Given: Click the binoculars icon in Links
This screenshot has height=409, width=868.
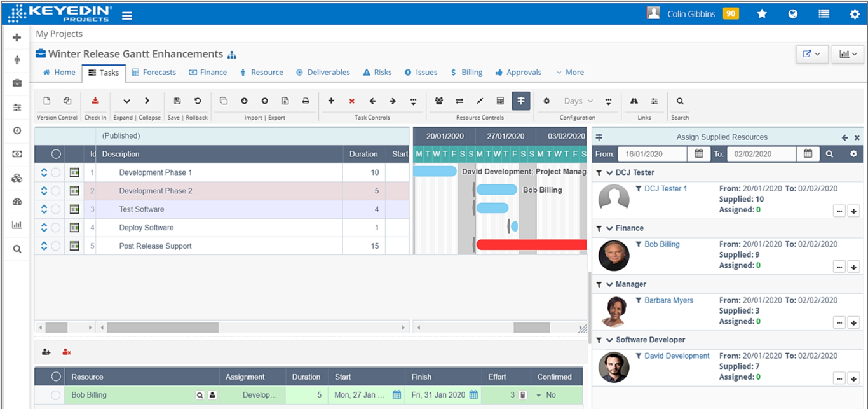Looking at the screenshot, I should [x=634, y=101].
